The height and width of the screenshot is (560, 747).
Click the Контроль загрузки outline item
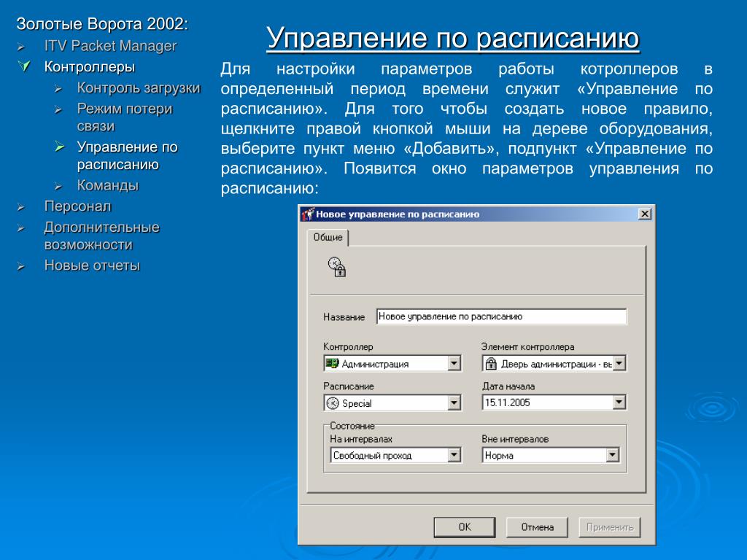(x=139, y=88)
